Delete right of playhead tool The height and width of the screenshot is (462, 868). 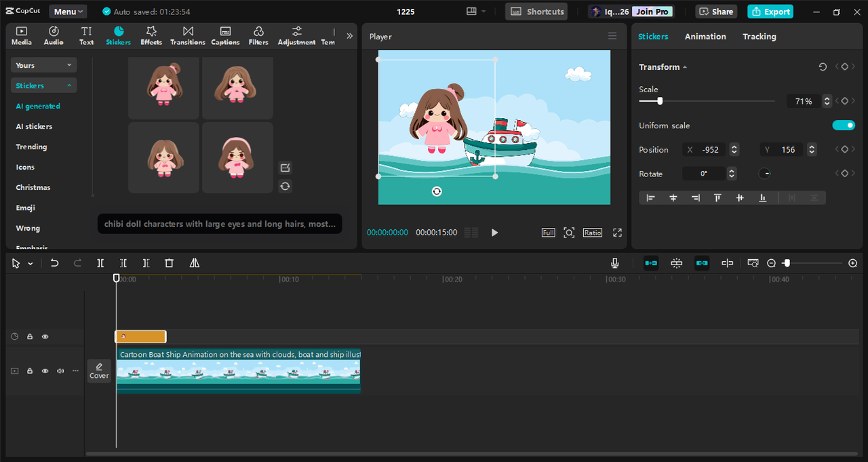146,263
